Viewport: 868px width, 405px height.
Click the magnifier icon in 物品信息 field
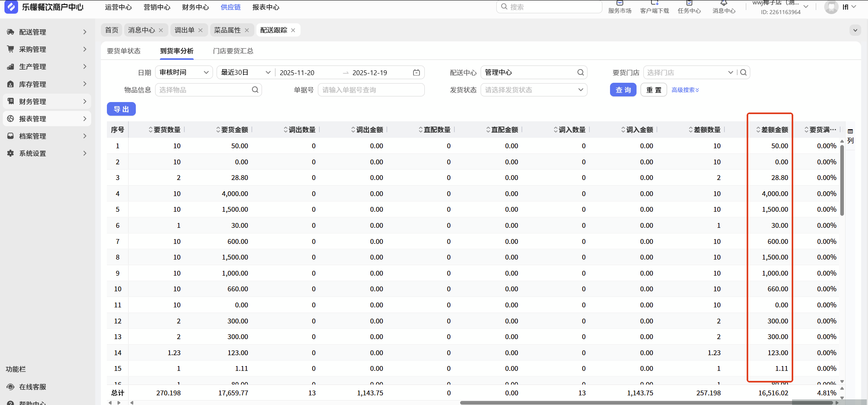coord(255,90)
